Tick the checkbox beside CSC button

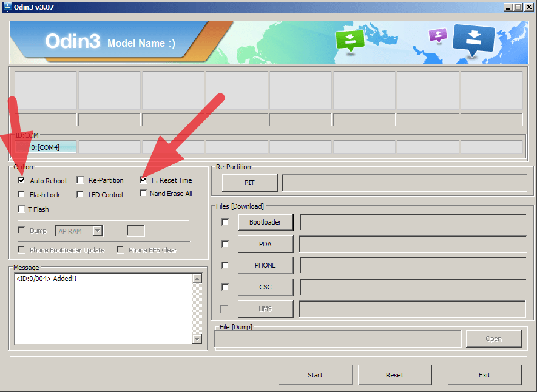(225, 287)
